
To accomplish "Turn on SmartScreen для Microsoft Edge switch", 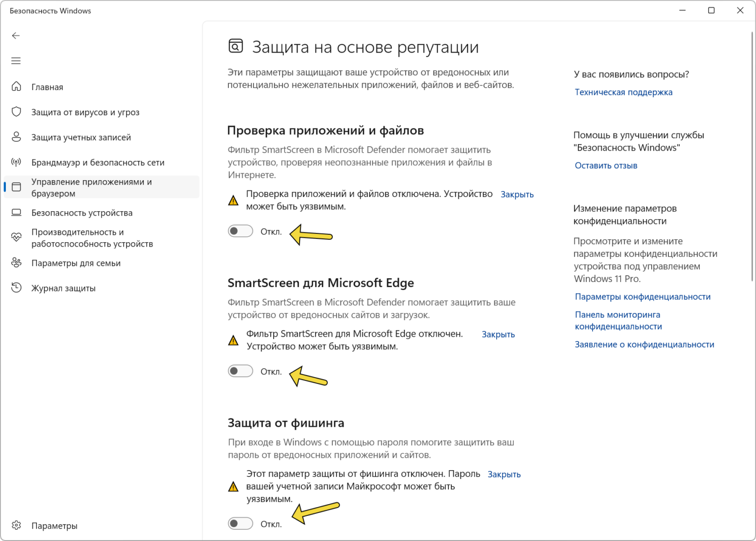I will click(240, 371).
